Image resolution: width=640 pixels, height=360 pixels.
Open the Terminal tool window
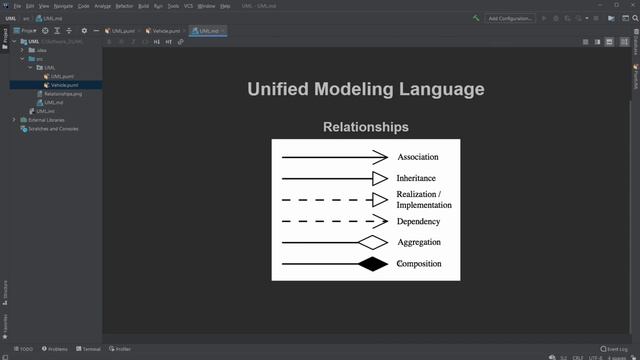(88, 349)
